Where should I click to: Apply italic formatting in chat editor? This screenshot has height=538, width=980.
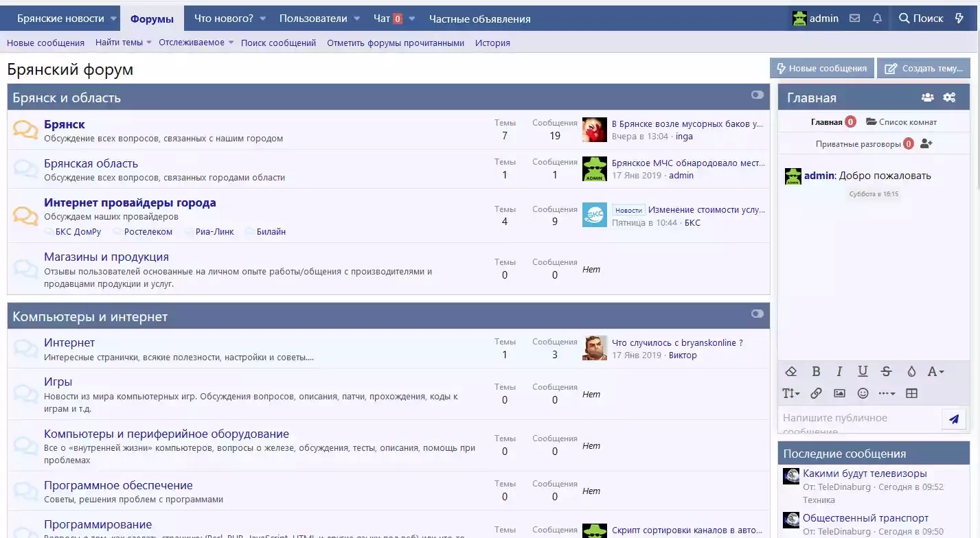click(x=839, y=371)
